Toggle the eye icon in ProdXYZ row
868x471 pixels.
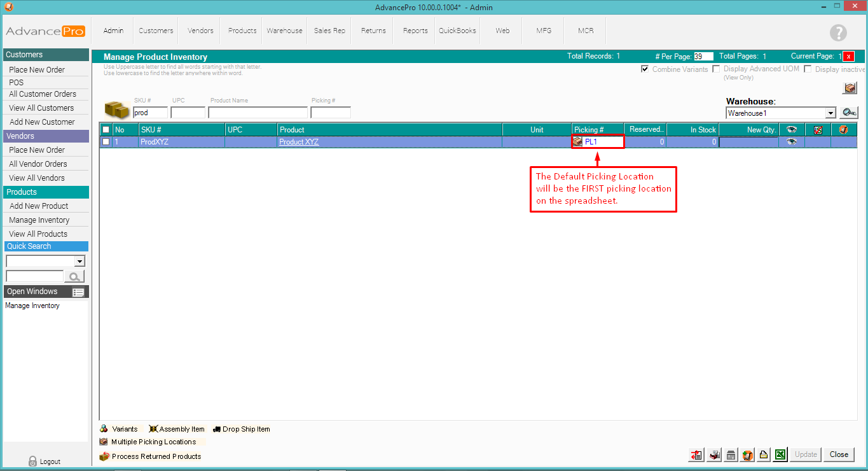791,142
